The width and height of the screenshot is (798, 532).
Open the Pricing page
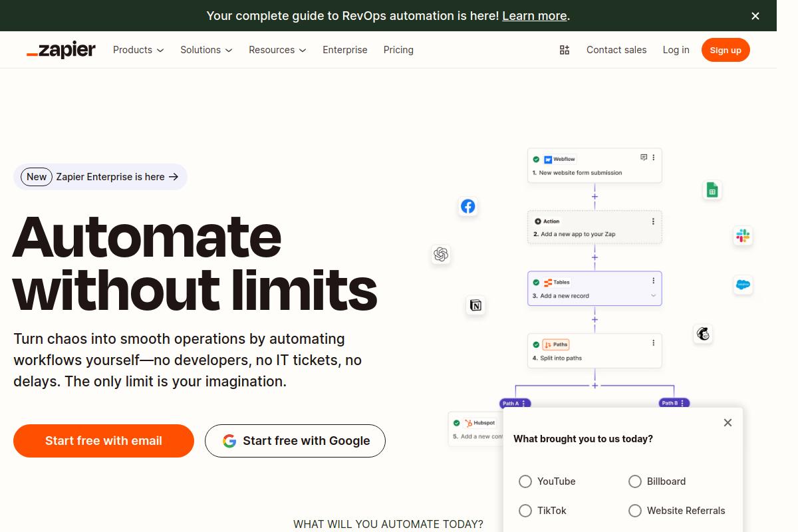pos(398,50)
